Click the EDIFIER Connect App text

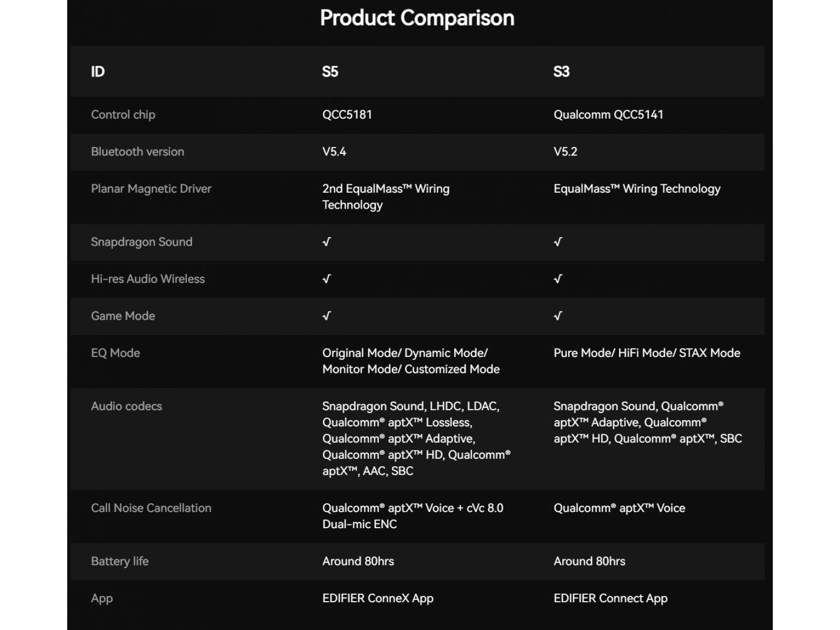pos(611,598)
